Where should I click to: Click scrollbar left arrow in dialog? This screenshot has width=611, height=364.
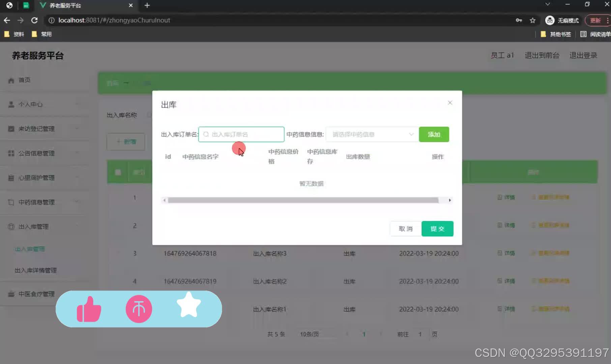(164, 200)
